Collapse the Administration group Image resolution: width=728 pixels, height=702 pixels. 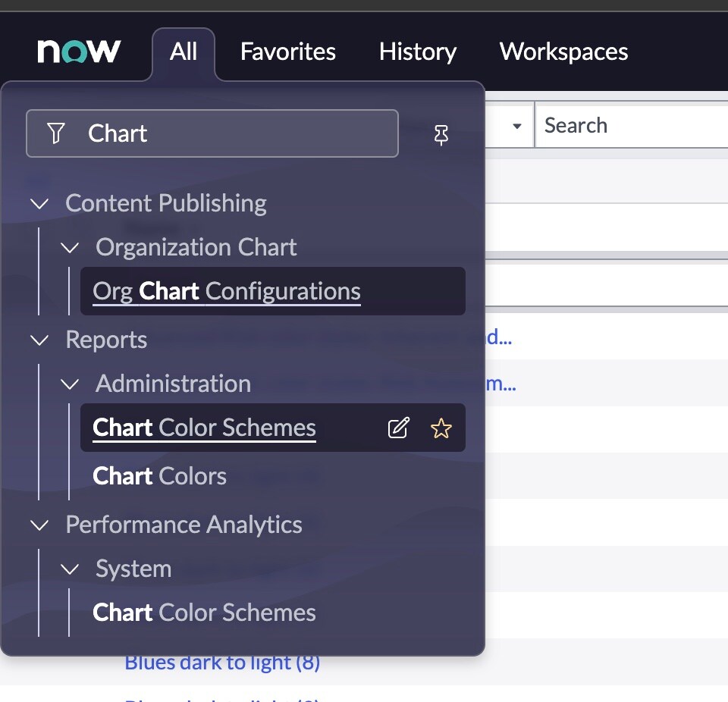(70, 384)
